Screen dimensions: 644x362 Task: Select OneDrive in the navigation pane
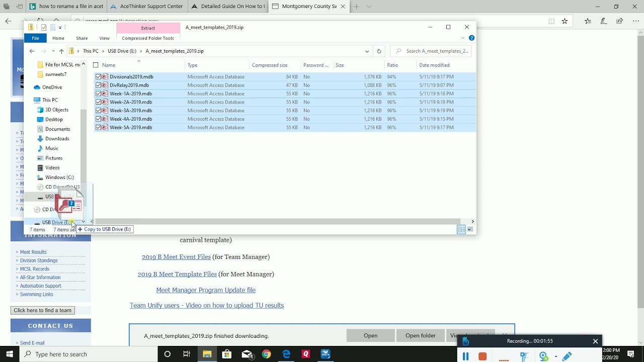click(52, 87)
